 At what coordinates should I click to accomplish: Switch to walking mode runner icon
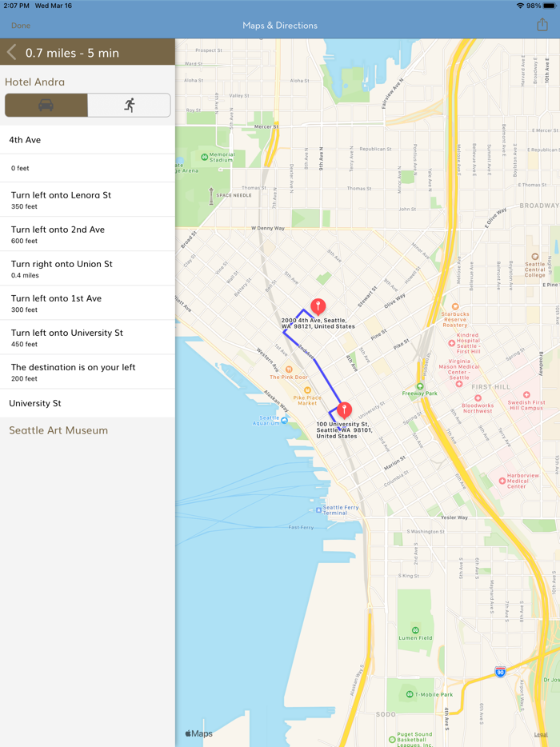tap(129, 106)
